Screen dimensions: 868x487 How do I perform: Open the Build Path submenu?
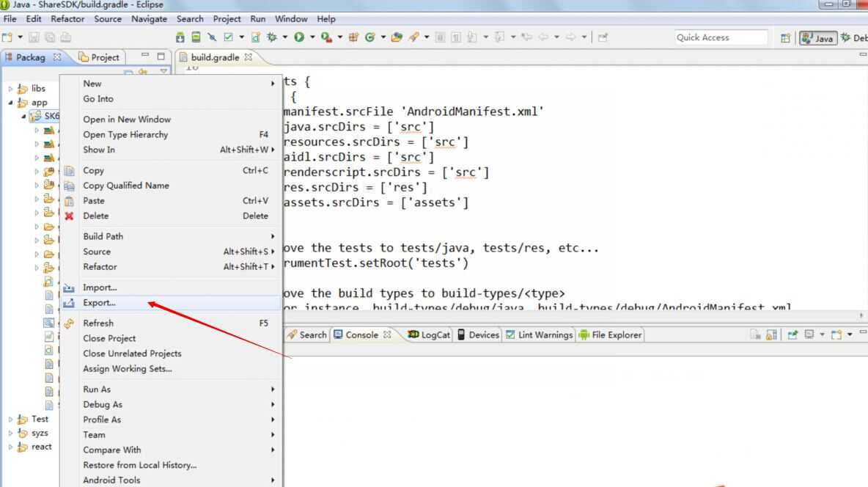[172, 237]
